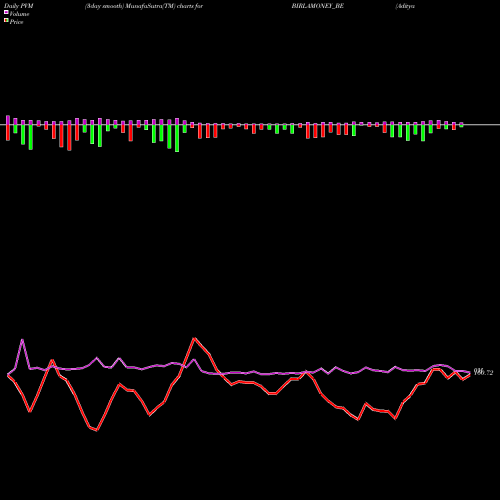Viewport: 500px width, 500px height.
Task: Click the red price line peak in the middle
Action: (195, 339)
